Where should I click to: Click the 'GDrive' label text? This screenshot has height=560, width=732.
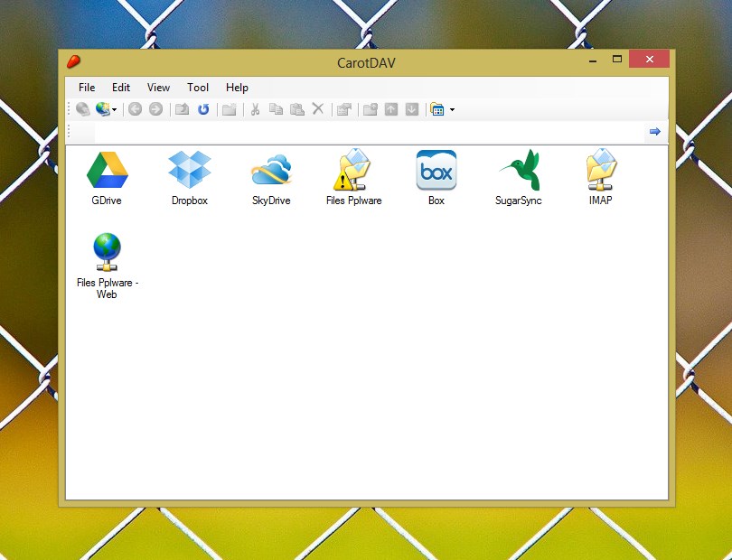point(107,201)
